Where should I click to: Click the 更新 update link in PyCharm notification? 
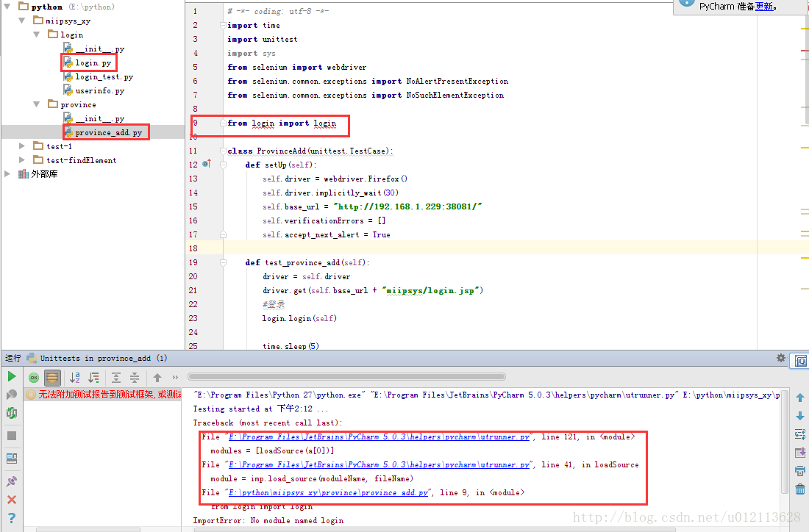click(764, 7)
